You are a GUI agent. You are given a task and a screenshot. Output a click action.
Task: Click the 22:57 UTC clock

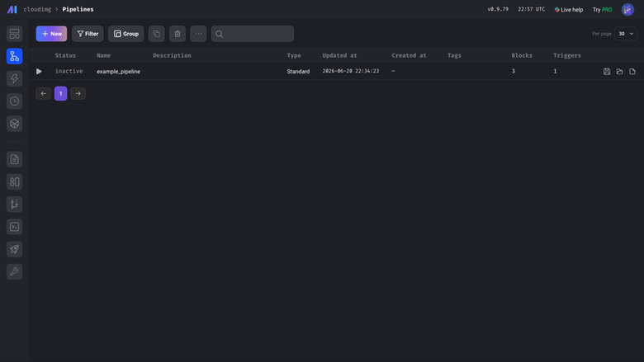(x=531, y=9)
